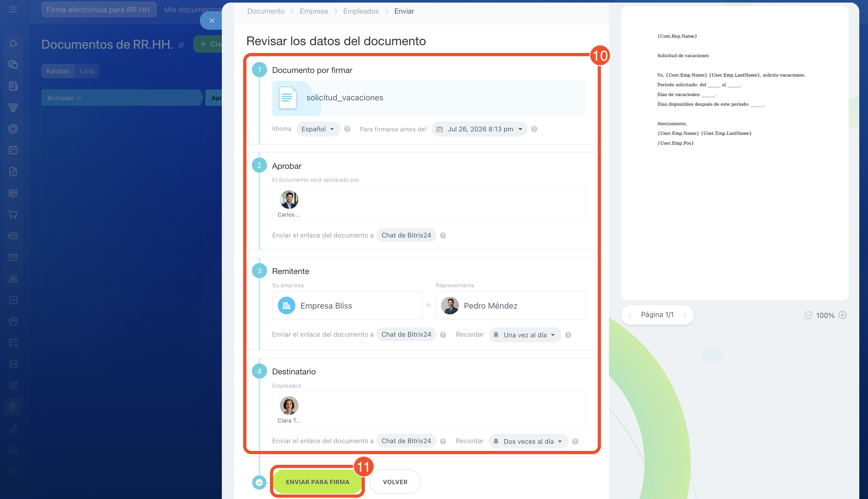Click zoom out minus icon in preview
Screen dimensions: 868x499
808,315
